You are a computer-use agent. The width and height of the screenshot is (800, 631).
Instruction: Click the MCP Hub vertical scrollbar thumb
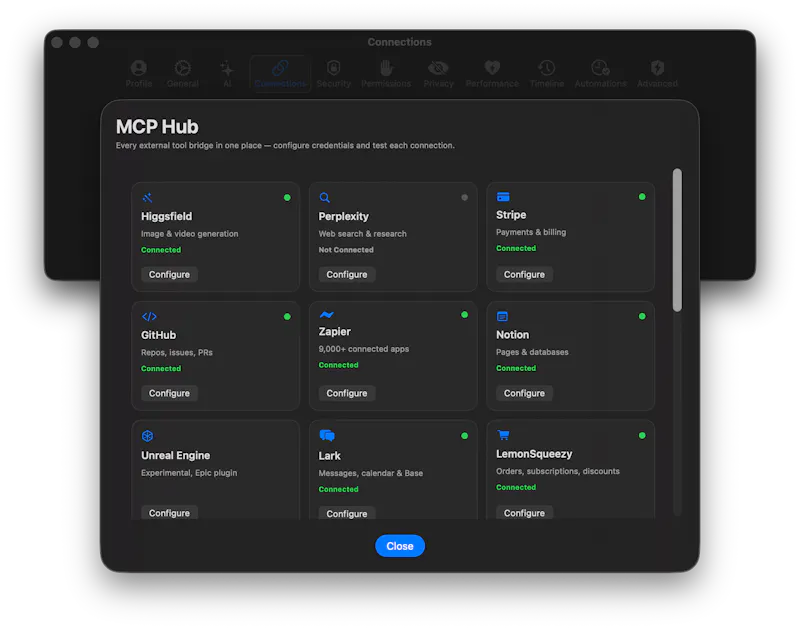click(x=677, y=240)
